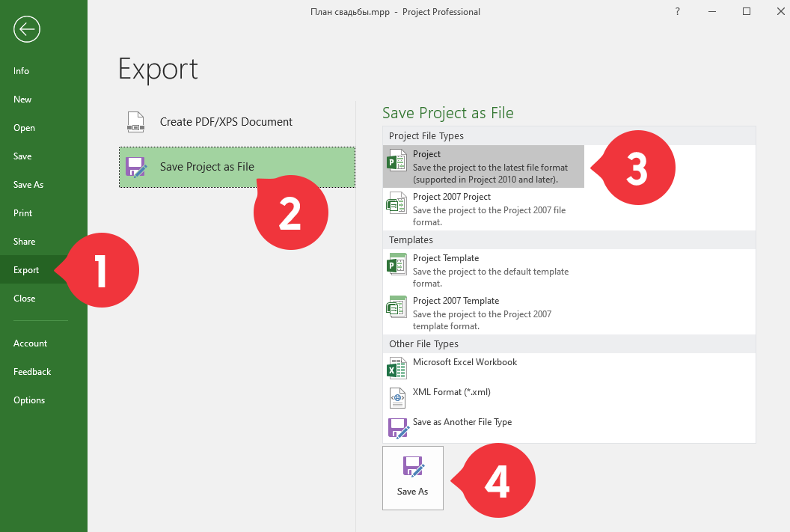Maximize the Project Professional window
This screenshot has width=790, height=532.
747,11
